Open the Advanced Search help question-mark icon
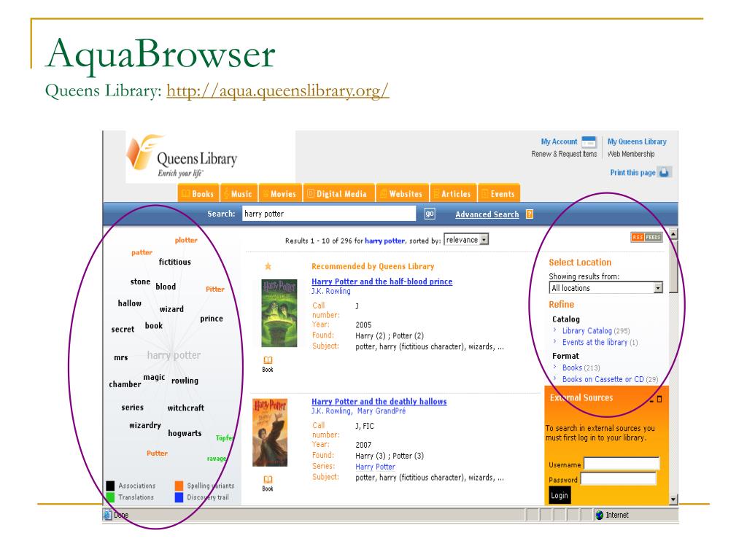This screenshot has height=560, width=747. click(x=530, y=214)
